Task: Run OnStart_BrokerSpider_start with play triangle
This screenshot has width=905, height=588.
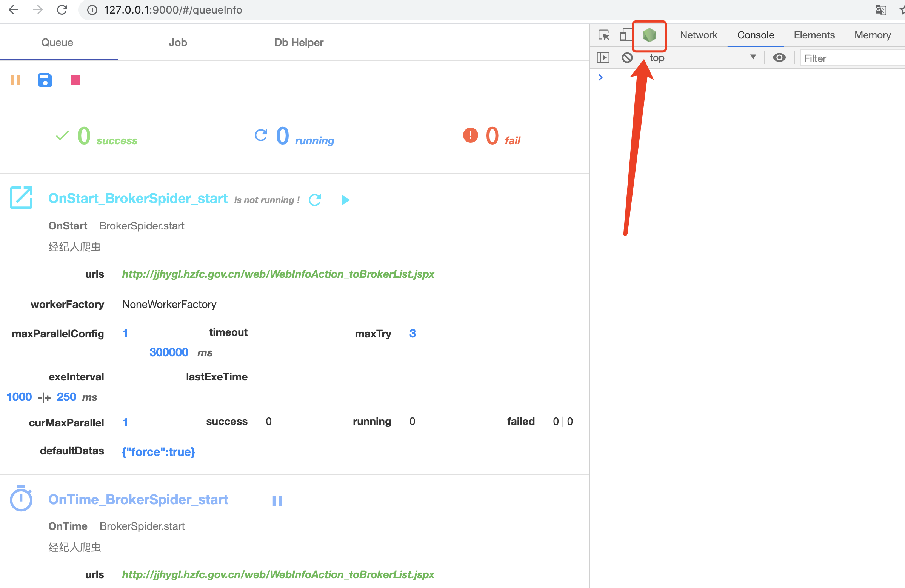Action: pos(345,200)
